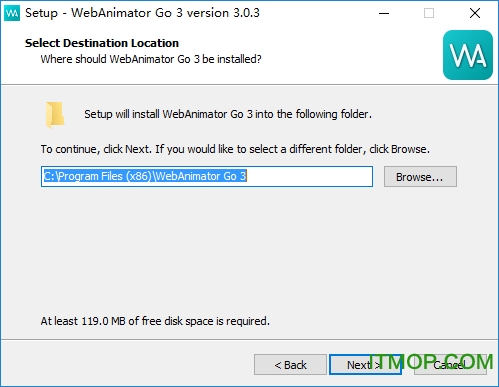Minimize the Setup window
This screenshot has height=387, width=499.
[384, 13]
